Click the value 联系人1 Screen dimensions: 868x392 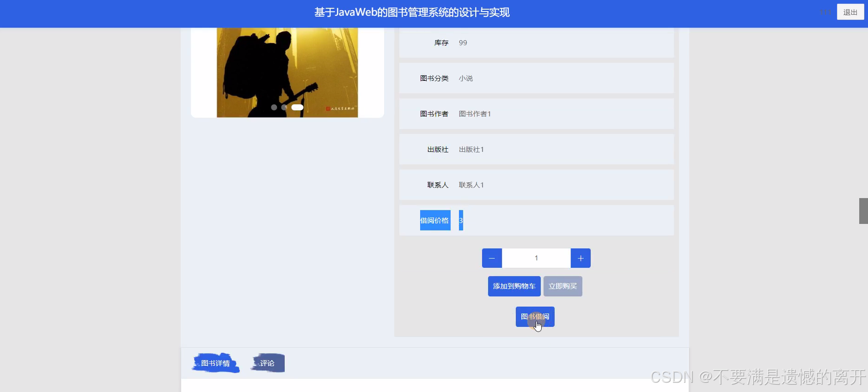pyautogui.click(x=471, y=185)
